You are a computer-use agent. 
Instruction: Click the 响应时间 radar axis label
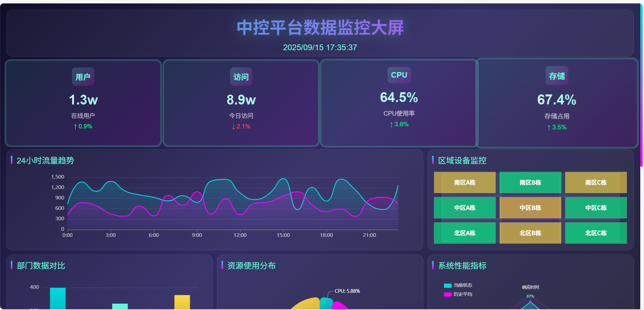click(x=531, y=287)
